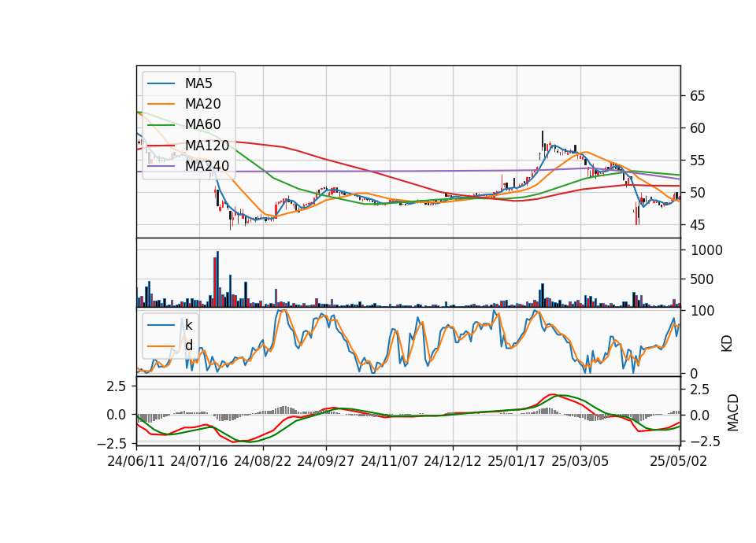Image resolution: width=756 pixels, height=543 pixels.
Task: Click the KD axis title
Action: (727, 344)
